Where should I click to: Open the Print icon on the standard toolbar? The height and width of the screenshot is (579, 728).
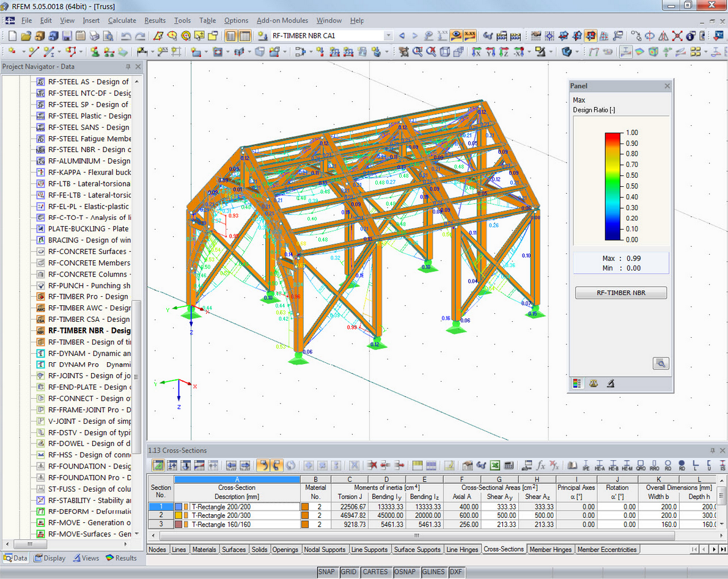(x=94, y=35)
